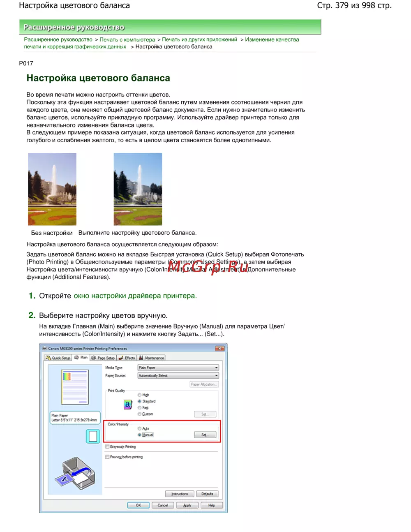Click the Instructions button

[180, 494]
